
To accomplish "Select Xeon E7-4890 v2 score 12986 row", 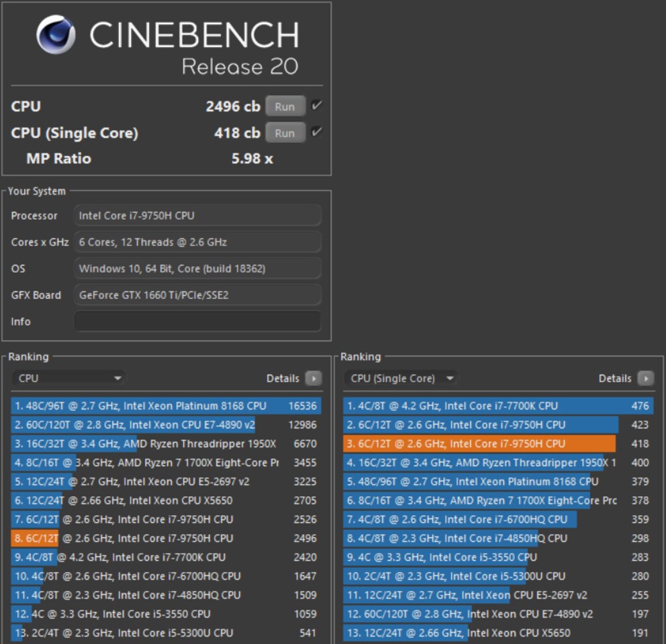I will click(166, 425).
